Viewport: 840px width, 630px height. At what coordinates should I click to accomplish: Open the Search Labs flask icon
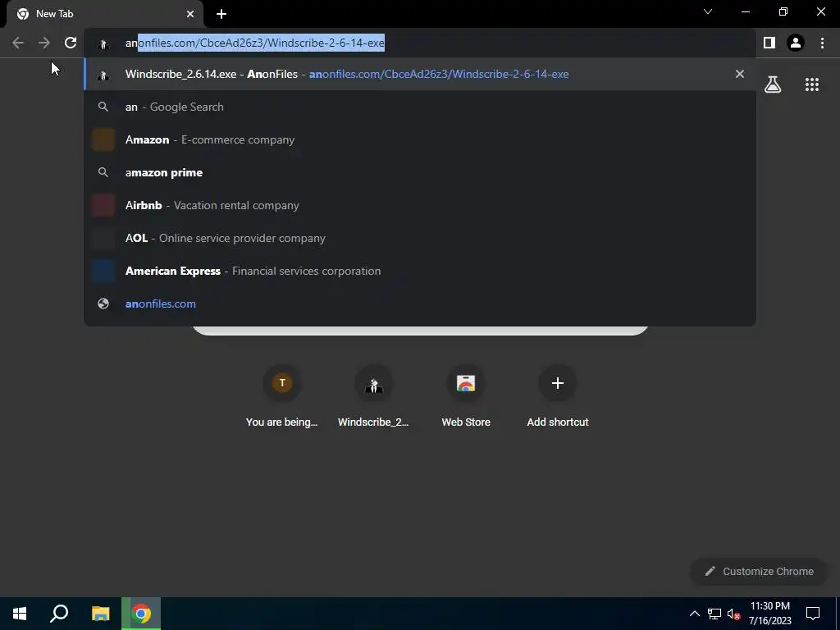(x=773, y=84)
